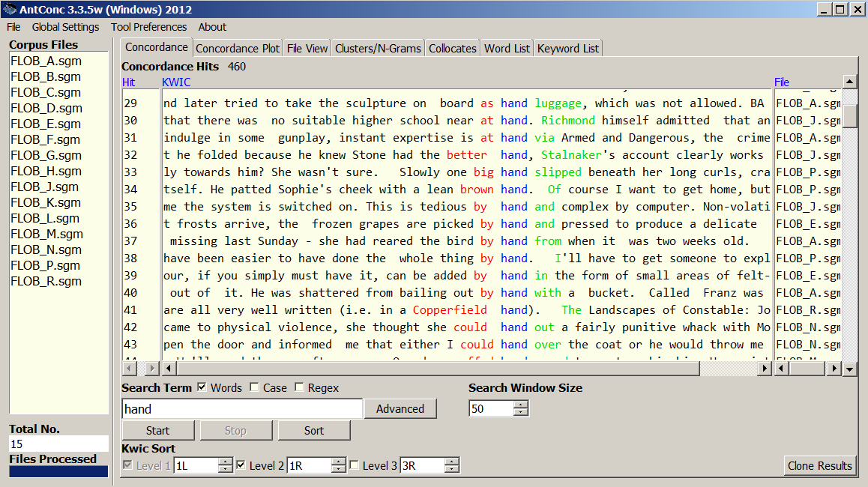Click scroll-up arrow of results scrollbar
Screen dimensions: 868x487
(x=849, y=82)
